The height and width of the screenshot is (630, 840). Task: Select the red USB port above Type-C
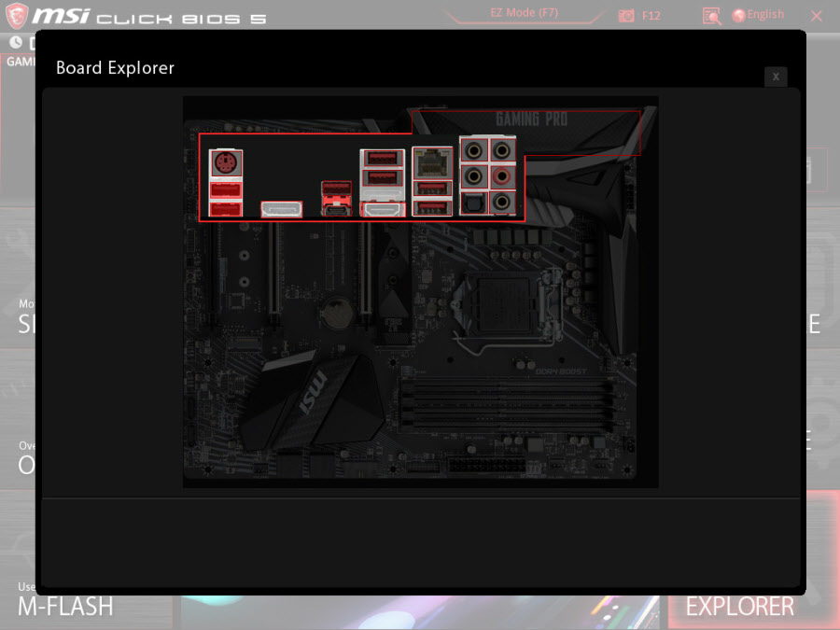click(336, 190)
